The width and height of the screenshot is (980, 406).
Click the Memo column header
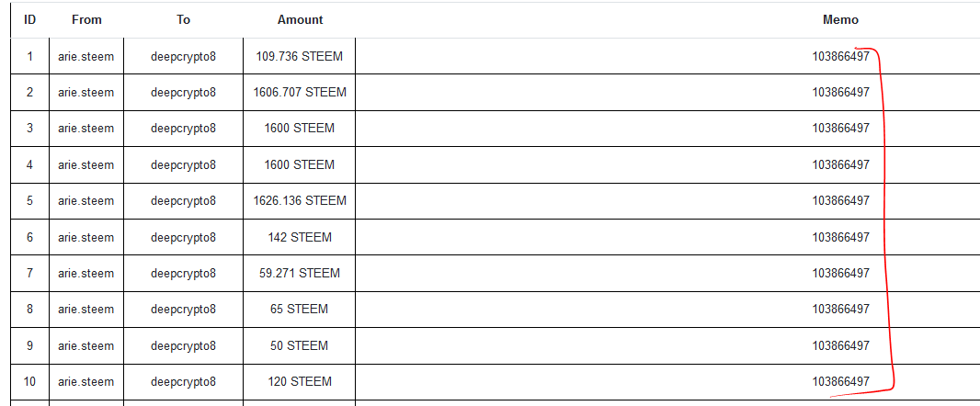840,19
